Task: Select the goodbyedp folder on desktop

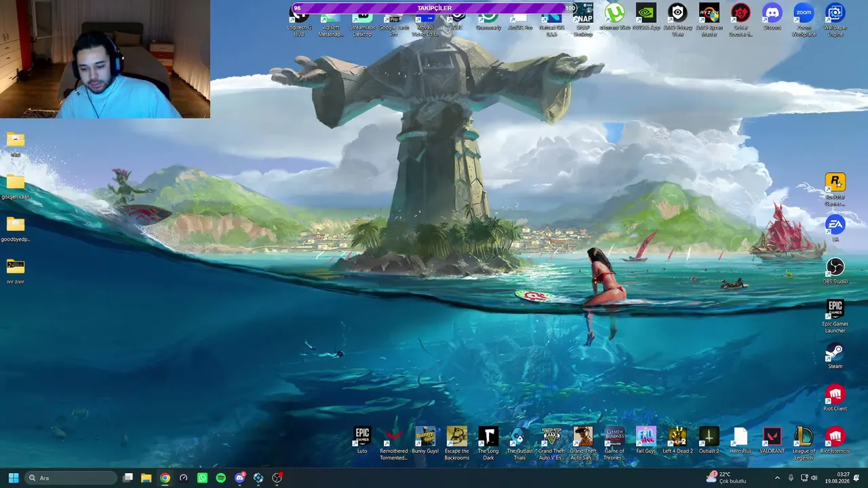Action: (x=16, y=229)
